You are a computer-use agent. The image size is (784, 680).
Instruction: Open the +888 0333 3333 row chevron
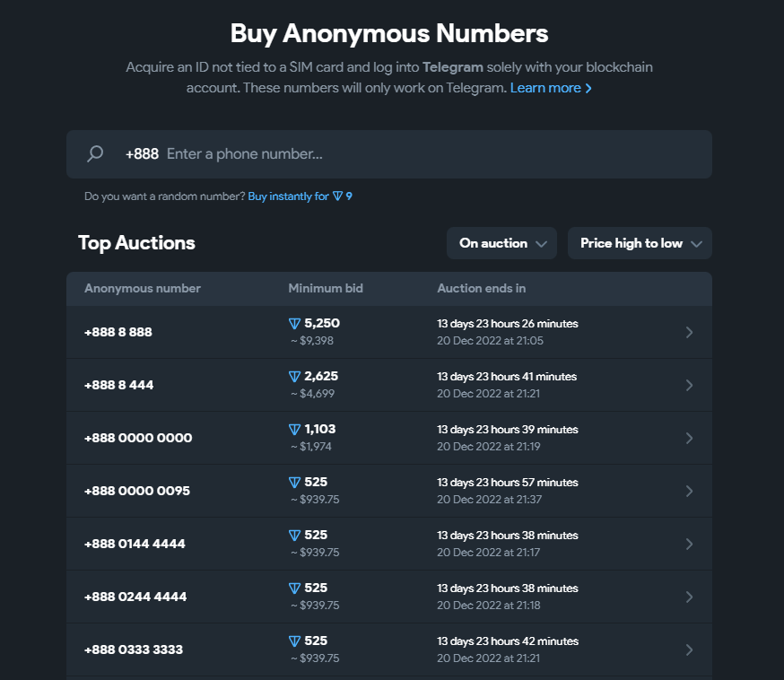[x=689, y=649]
